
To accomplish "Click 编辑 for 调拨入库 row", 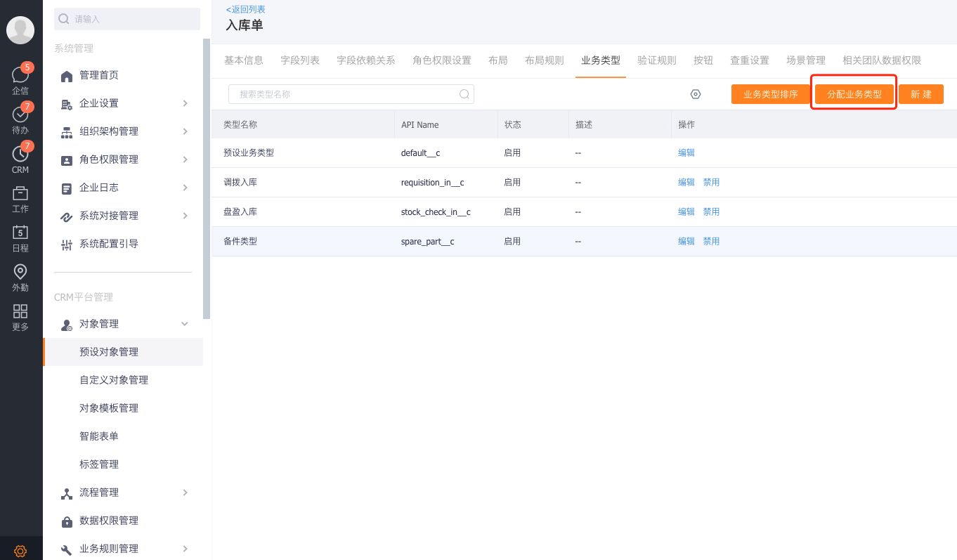I will [686, 182].
